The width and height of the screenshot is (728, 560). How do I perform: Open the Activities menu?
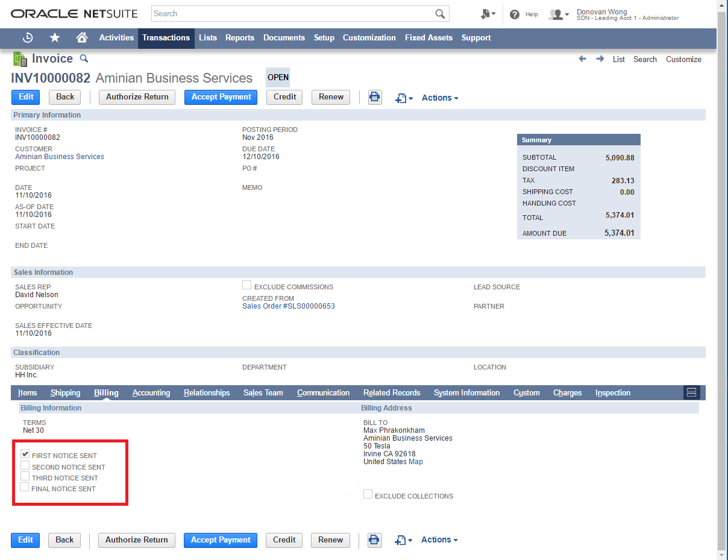click(x=116, y=37)
